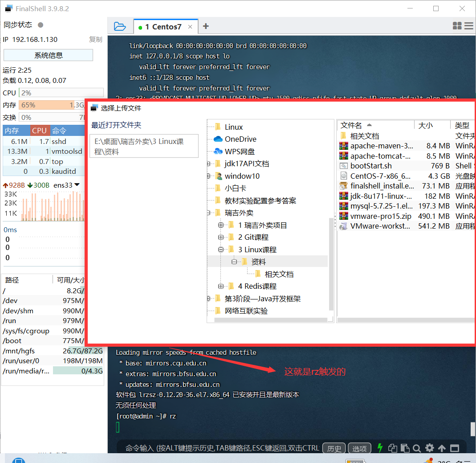Select the VMware-workstation installer file
This screenshot has height=463, width=476.
[380, 226]
